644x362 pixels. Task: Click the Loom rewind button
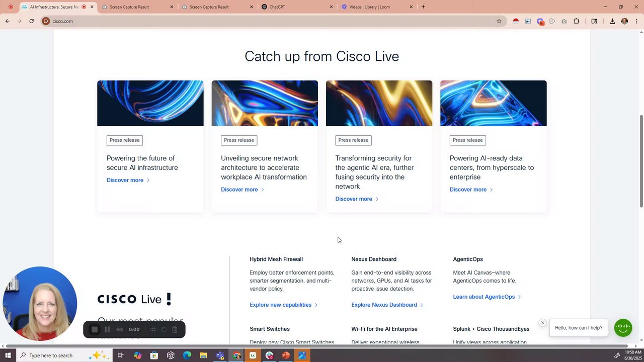click(x=120, y=330)
